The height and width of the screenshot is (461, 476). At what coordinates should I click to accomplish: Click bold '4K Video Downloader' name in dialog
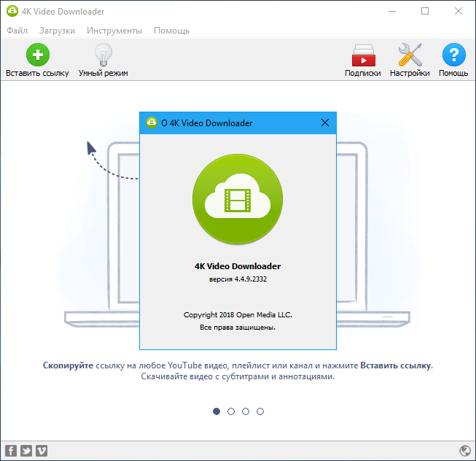pyautogui.click(x=238, y=266)
